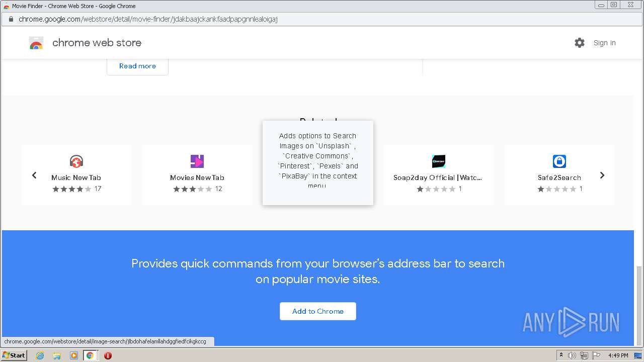Click the Soap2day Official extension icon
Screen dimensions: 644x362
(439, 161)
